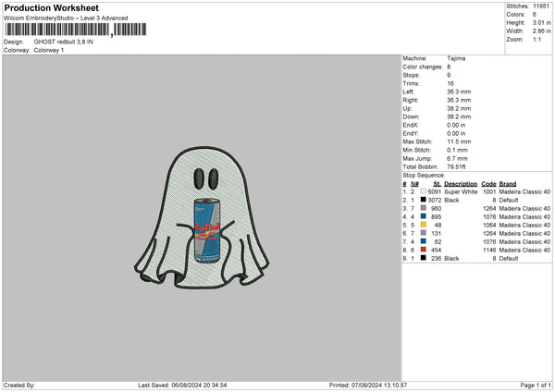Image resolution: width=555 pixels, height=392 pixels.
Task: Click the red swatch in stop 8
Action: tap(424, 250)
